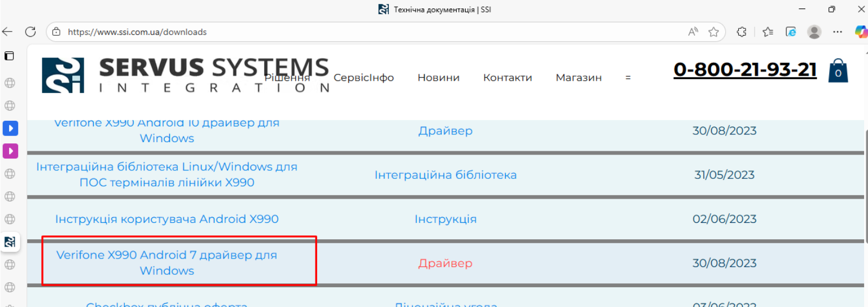Open the Settings and more menu
Image resolution: width=868 pixels, height=307 pixels.
(838, 32)
